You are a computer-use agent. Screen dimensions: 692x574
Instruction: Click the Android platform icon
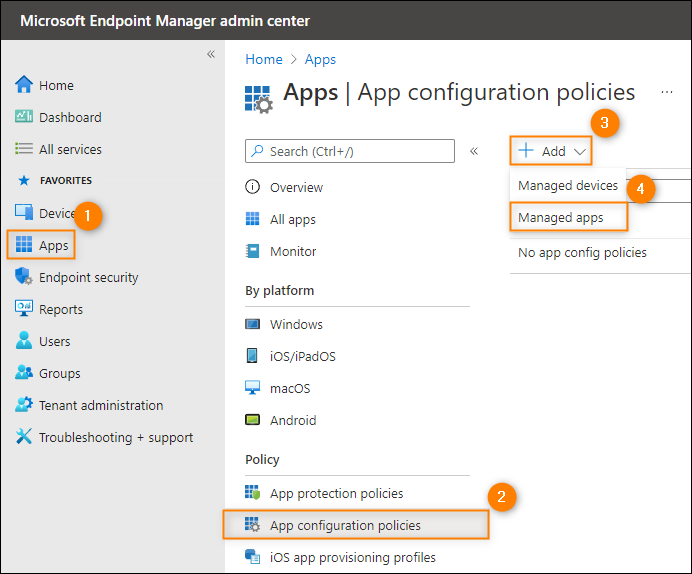pyautogui.click(x=252, y=420)
